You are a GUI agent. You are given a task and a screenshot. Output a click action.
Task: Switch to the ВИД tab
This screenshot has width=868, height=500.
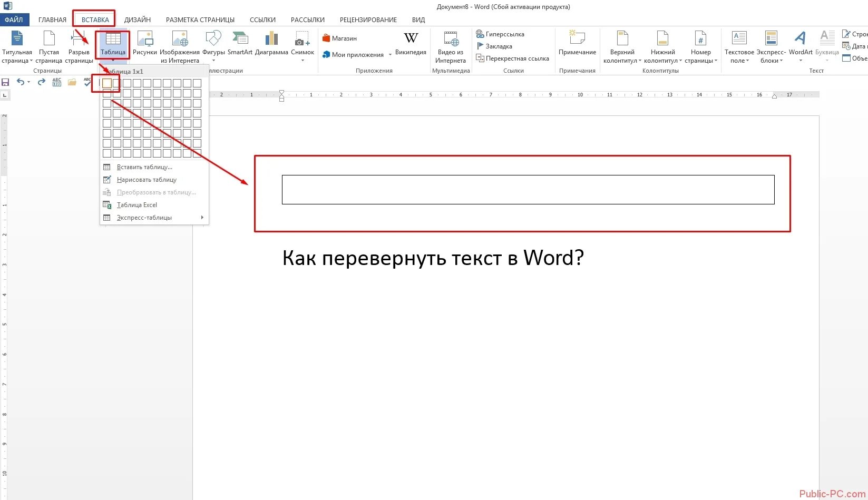418,19
